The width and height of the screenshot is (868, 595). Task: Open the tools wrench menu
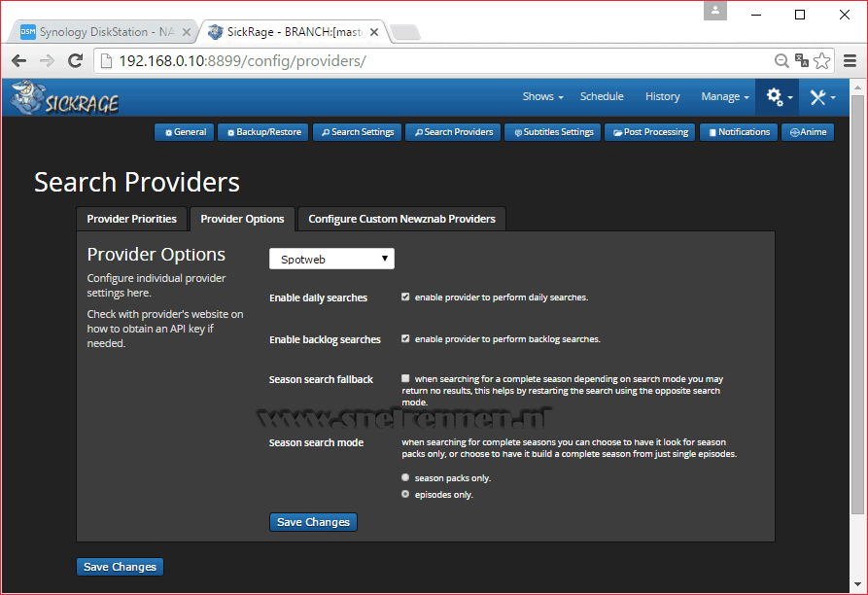coord(822,97)
